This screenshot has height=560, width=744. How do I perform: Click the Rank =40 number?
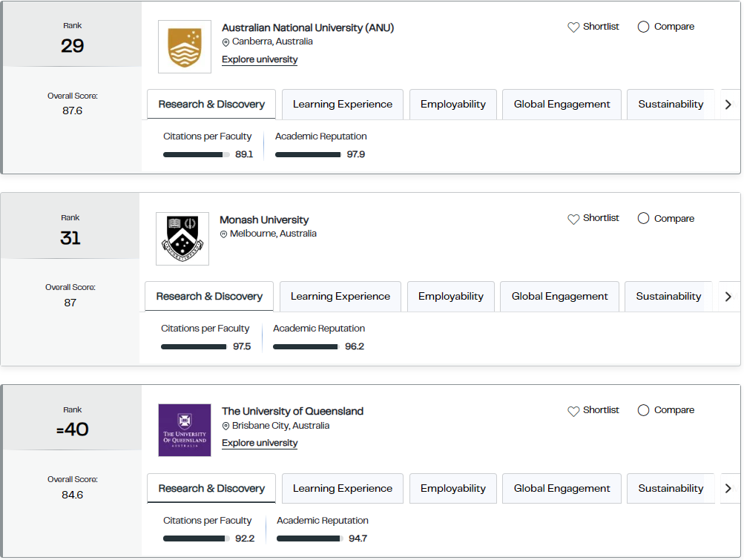coord(72,429)
